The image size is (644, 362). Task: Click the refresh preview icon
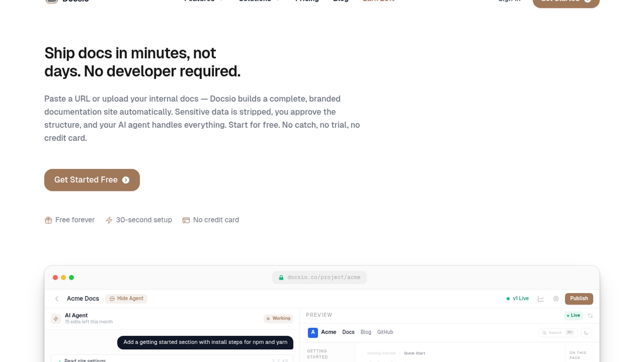point(590,315)
